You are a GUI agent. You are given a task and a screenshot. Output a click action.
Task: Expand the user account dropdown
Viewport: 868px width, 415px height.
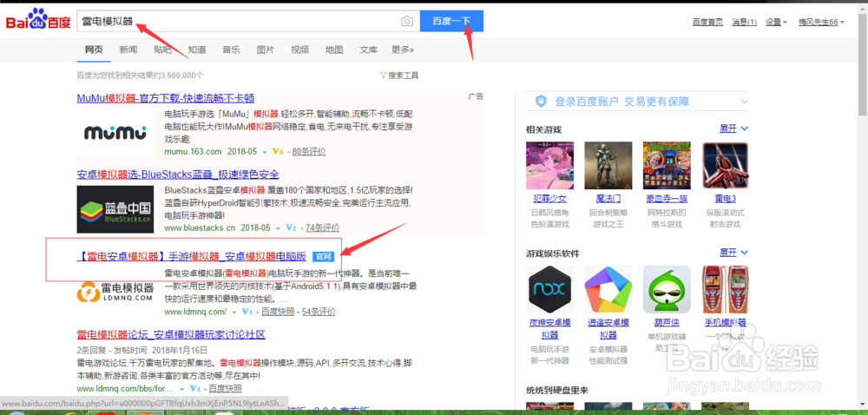pyautogui.click(x=821, y=22)
